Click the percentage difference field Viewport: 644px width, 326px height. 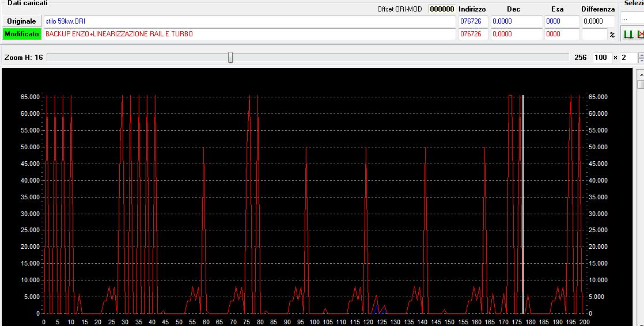[594, 34]
